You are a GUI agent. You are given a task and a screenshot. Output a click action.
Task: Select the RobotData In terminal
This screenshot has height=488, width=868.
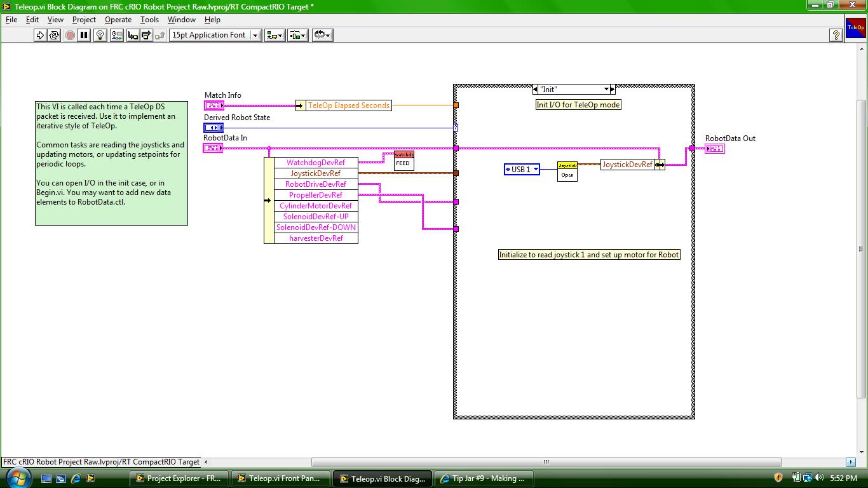click(213, 148)
